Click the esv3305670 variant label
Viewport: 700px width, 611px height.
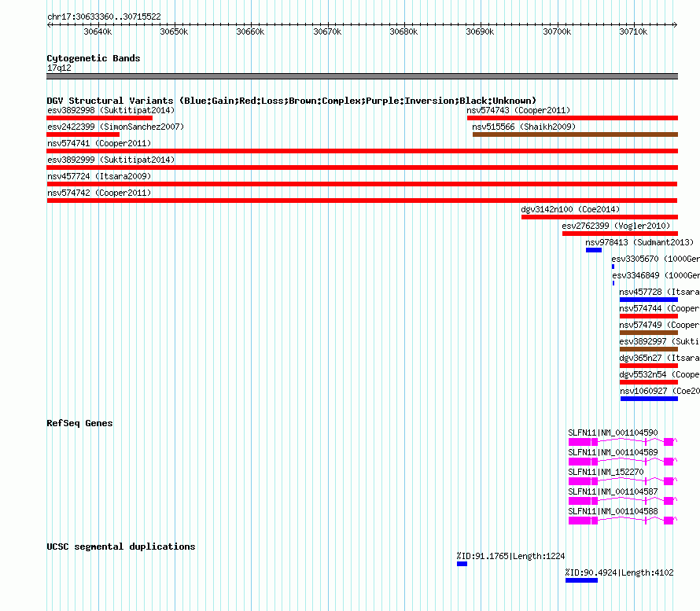pyautogui.click(x=655, y=259)
